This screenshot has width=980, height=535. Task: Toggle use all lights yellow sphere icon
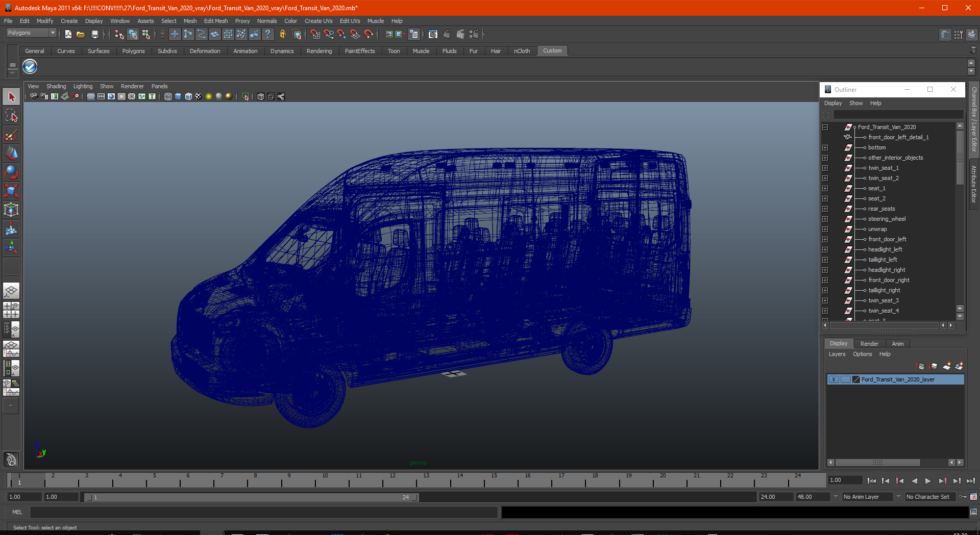[209, 96]
